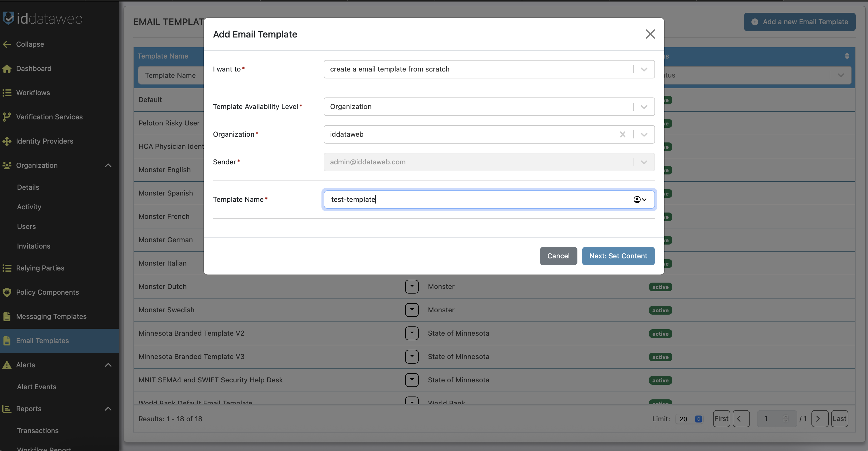Click the Dashboard home icon
This screenshot has width=868, height=451.
click(7, 69)
